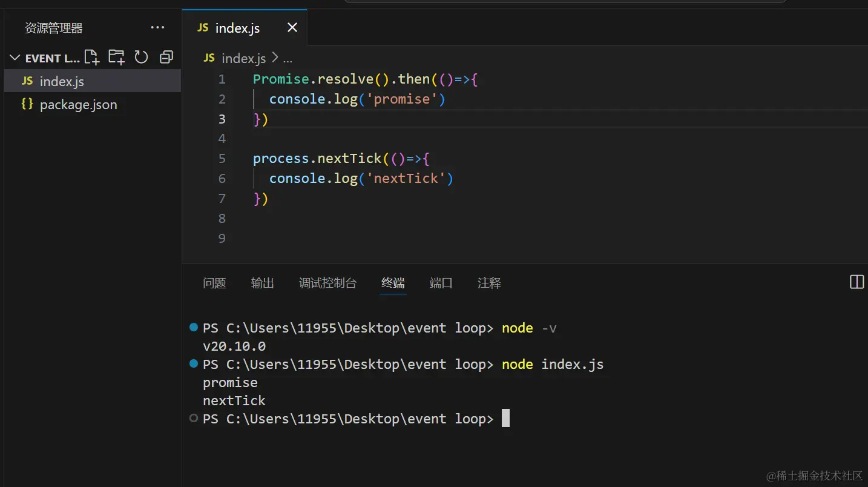Click the breadcrumb ellipsis after index.js

coord(288,59)
